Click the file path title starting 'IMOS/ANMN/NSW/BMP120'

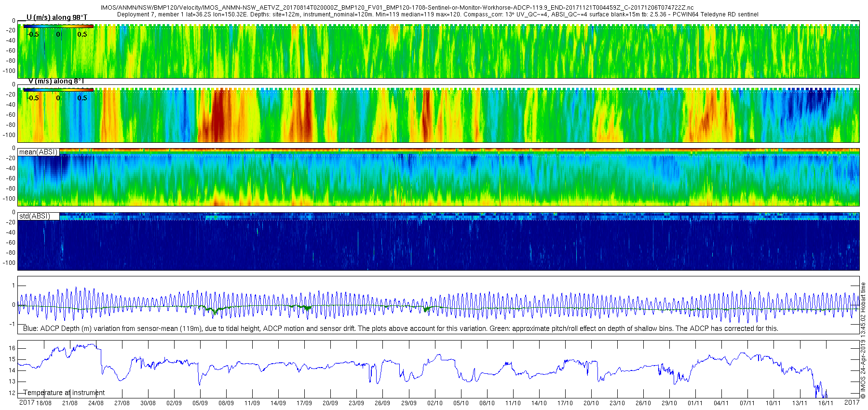[397, 8]
